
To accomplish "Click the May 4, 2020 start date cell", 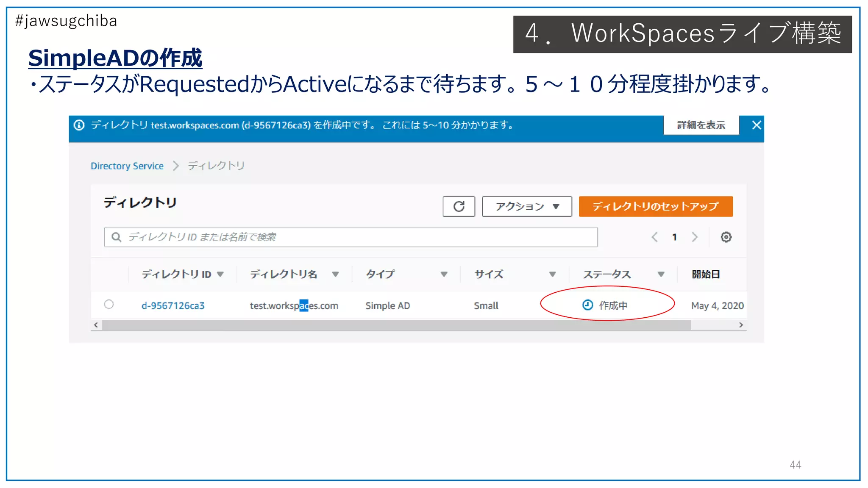I will click(718, 305).
